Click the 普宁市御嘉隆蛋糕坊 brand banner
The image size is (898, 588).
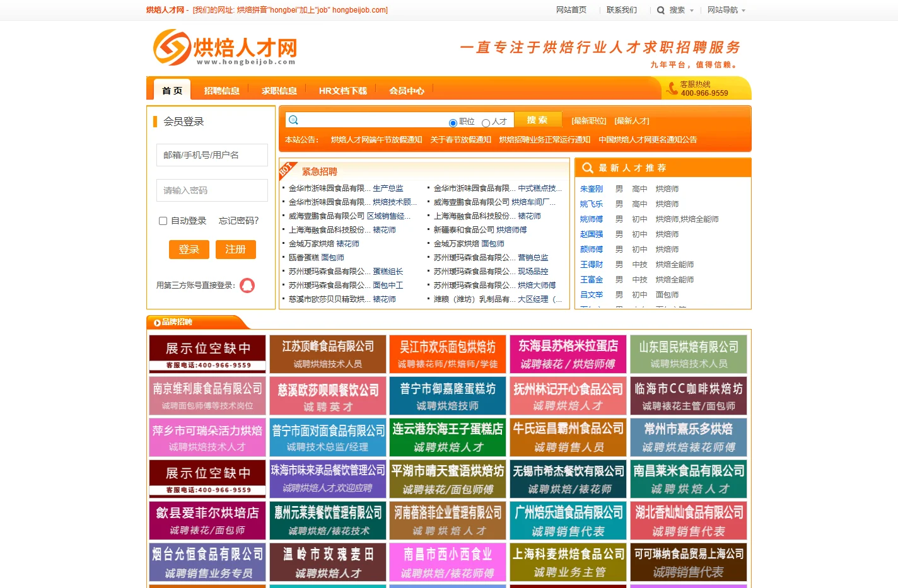coord(448,396)
